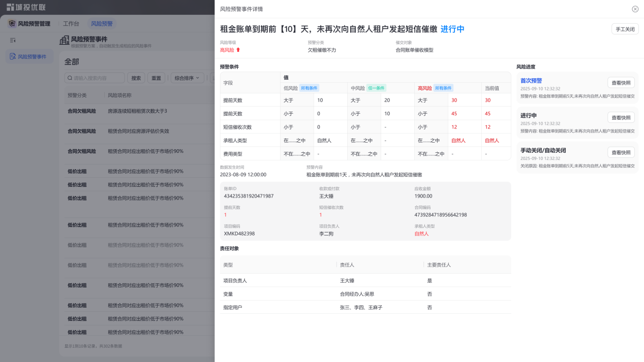The height and width of the screenshot is (362, 644).
Task: Click the 请输入搜索内容 input field
Action: [x=95, y=78]
